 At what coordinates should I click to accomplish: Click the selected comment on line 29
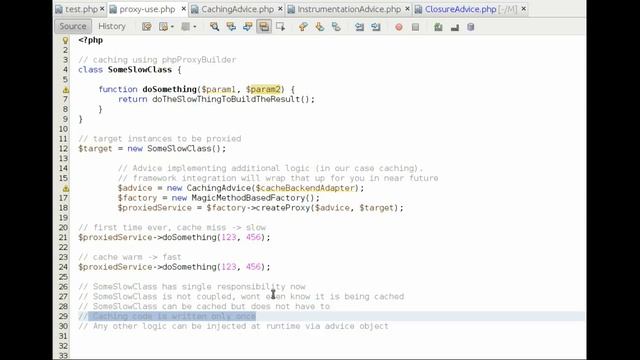click(172, 316)
